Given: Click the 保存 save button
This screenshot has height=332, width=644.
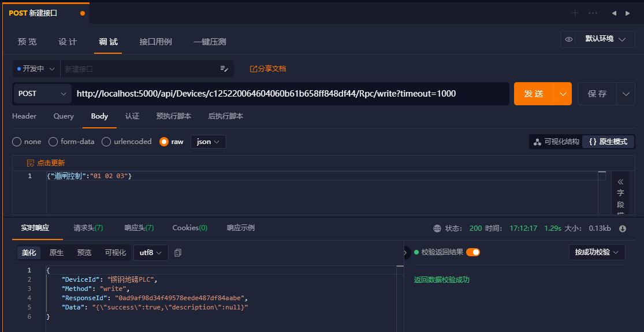Looking at the screenshot, I should click(x=597, y=94).
